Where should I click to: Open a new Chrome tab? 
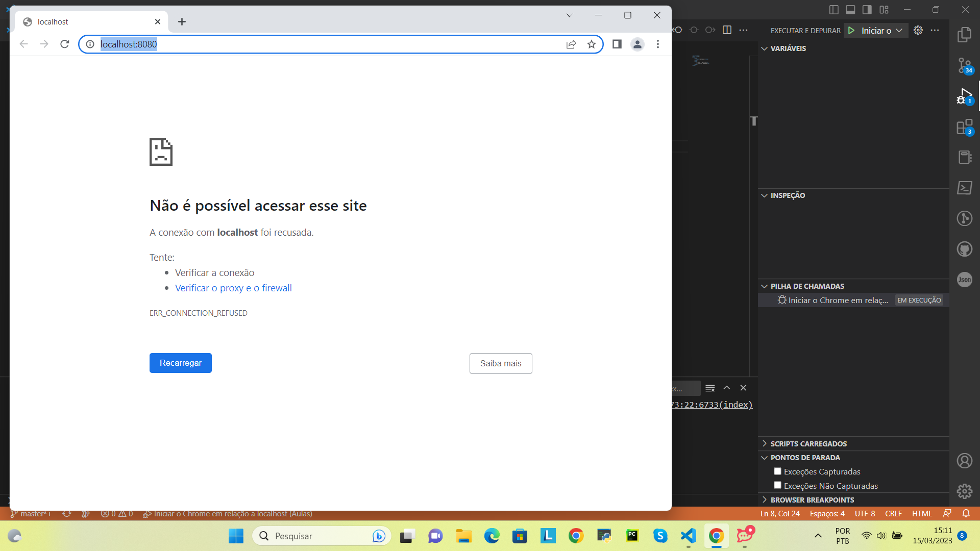(182, 21)
